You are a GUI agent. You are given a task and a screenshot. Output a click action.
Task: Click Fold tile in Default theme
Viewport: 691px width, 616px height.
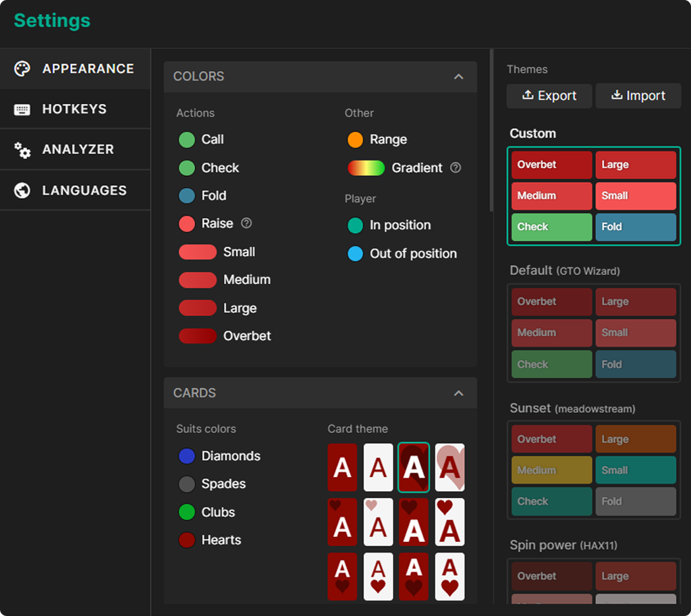pos(636,364)
